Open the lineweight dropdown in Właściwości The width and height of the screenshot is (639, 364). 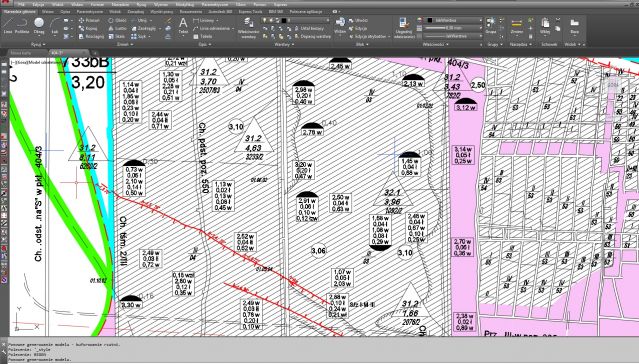coord(454,28)
